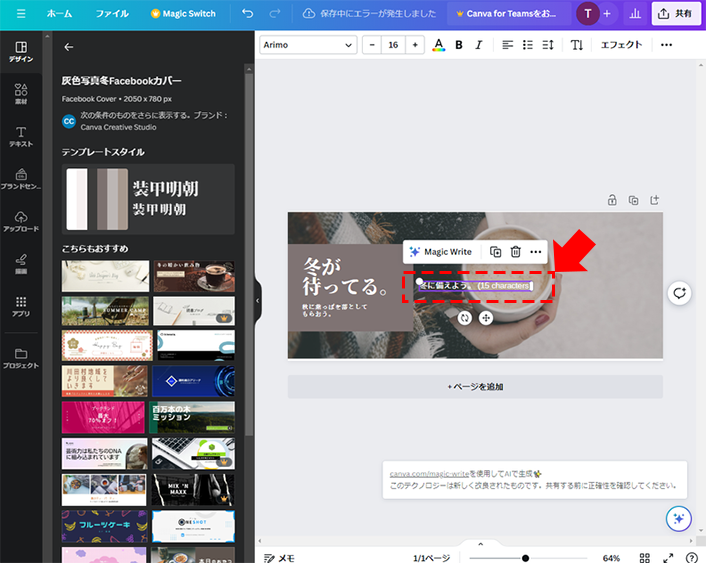The height and width of the screenshot is (563, 706).
Task: Click the plus icon to add collaborators
Action: 607,14
